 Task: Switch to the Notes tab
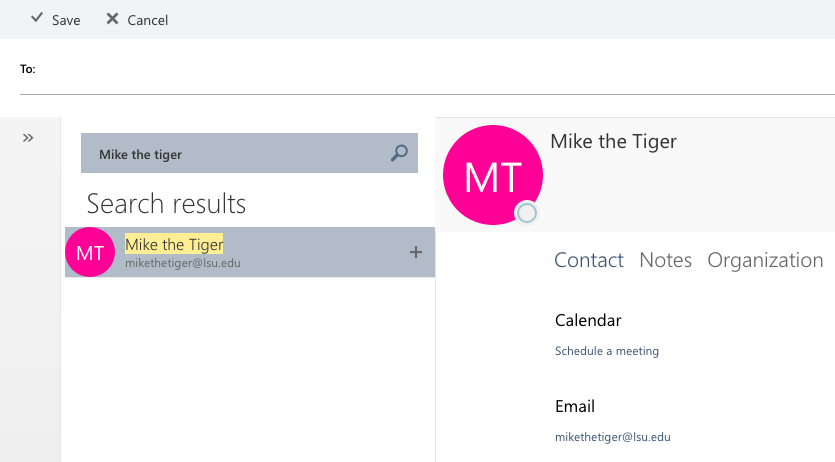pos(665,260)
